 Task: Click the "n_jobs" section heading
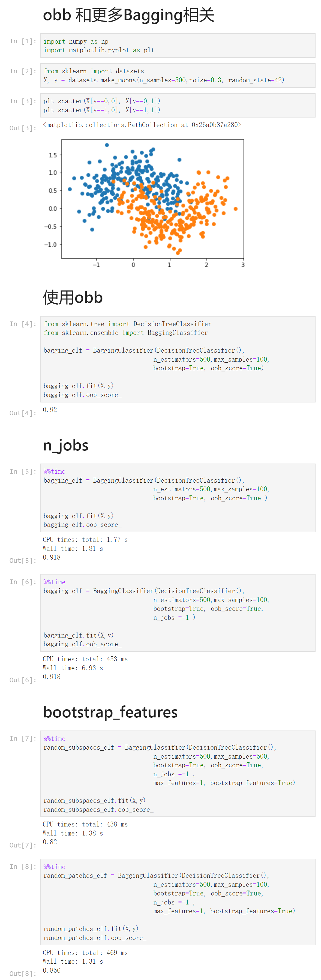coord(65,445)
